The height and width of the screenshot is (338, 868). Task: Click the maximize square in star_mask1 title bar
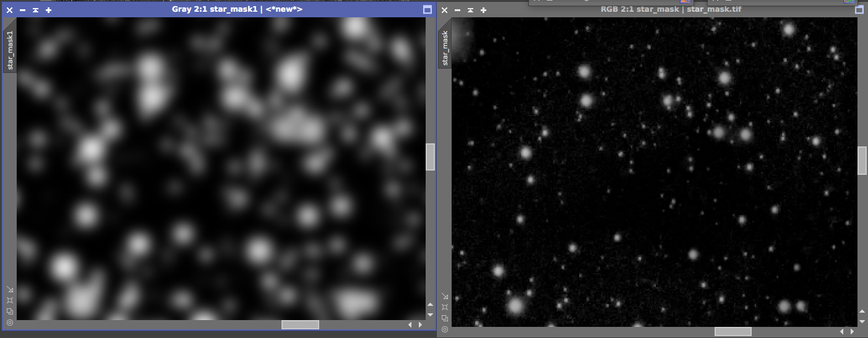click(427, 10)
